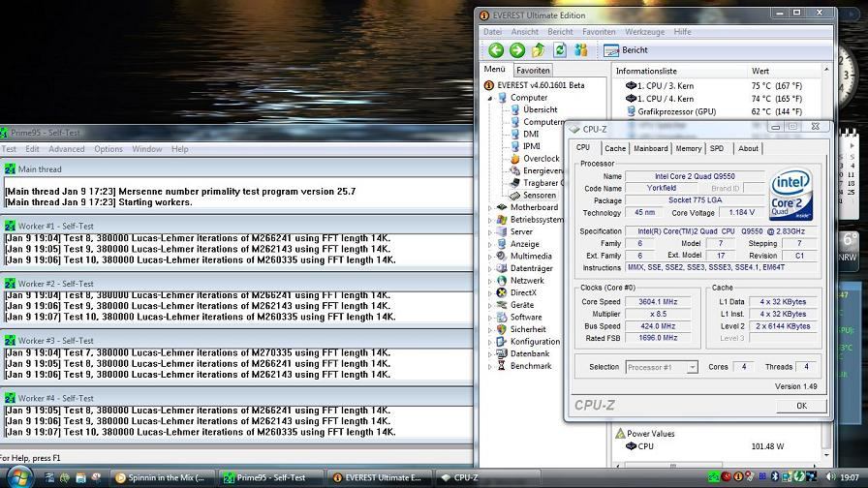Viewport: 868px width, 488px height.
Task: Select IPMI in the EVEREST tree
Action: (532, 146)
